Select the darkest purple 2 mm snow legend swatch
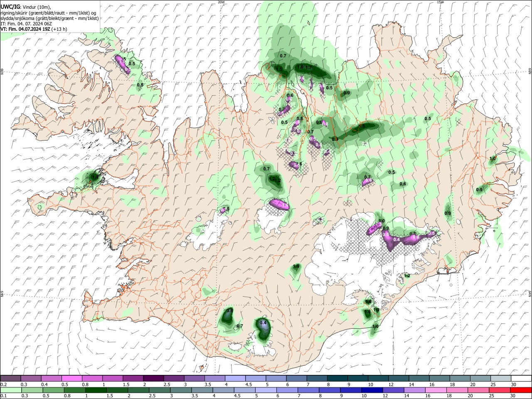Screen dimensions: 532x399 click(153, 379)
